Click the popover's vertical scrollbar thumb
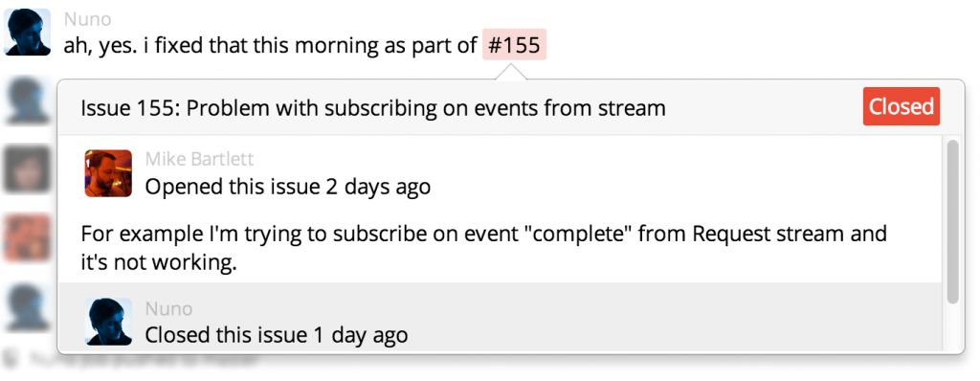The height and width of the screenshot is (381, 980). 952,222
